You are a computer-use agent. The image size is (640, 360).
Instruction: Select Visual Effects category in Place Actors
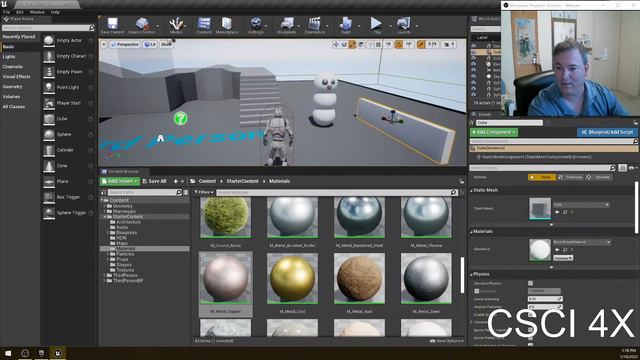(x=16, y=77)
